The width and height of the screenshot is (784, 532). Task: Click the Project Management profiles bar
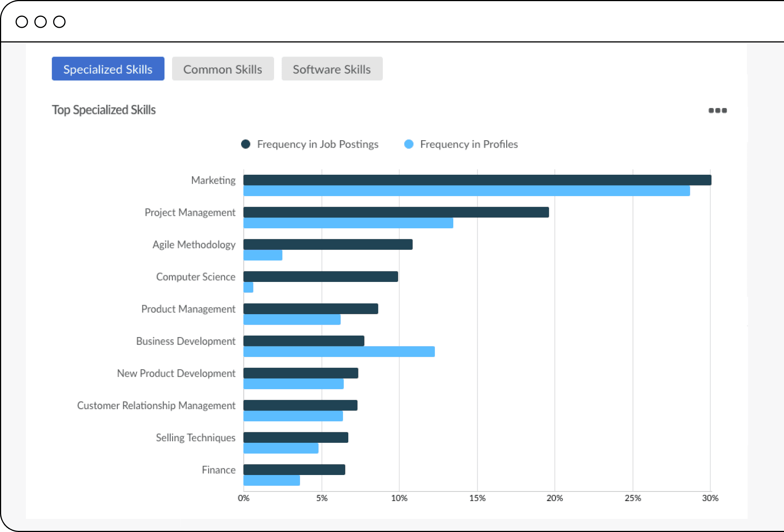[348, 223]
